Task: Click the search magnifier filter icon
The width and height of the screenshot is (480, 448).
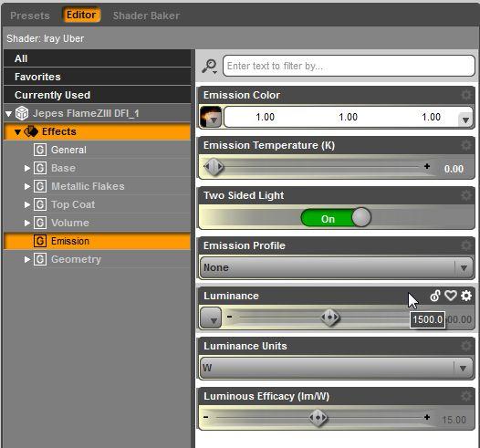Action: click(210, 66)
